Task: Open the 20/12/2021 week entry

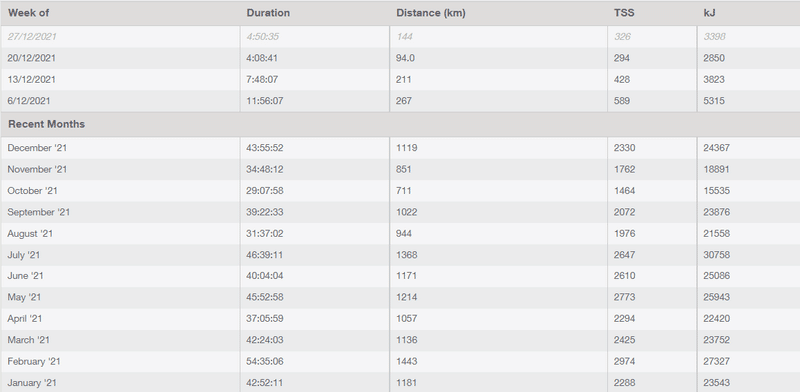Action: coord(400,58)
